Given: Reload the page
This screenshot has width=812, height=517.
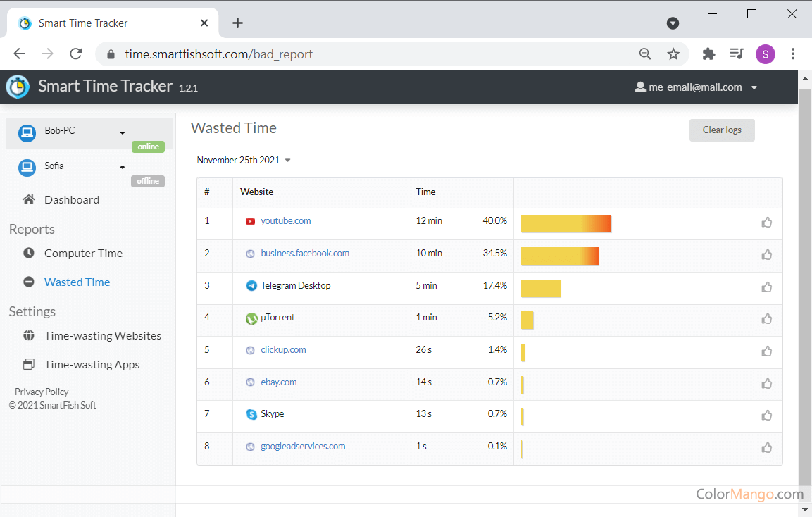Looking at the screenshot, I should [x=76, y=54].
